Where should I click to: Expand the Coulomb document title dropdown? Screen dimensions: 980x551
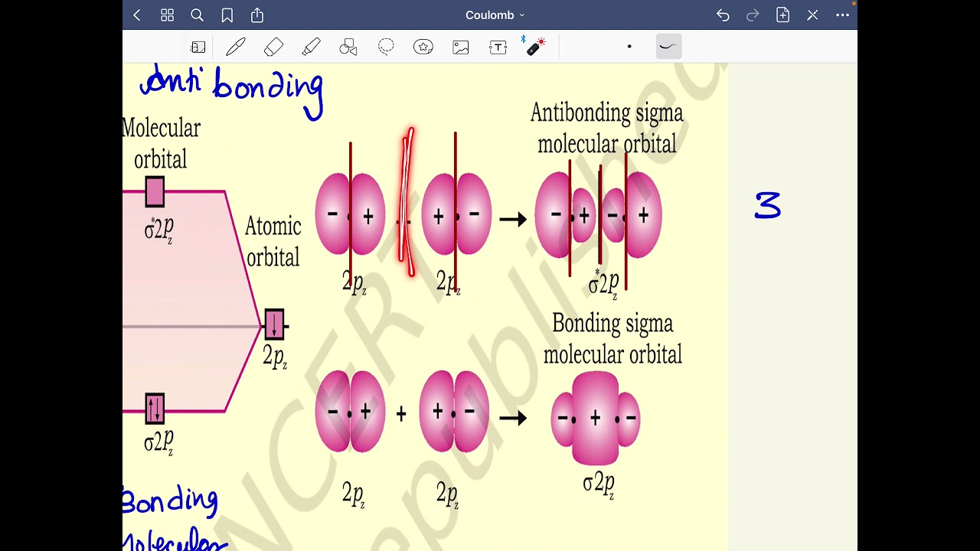pos(495,15)
